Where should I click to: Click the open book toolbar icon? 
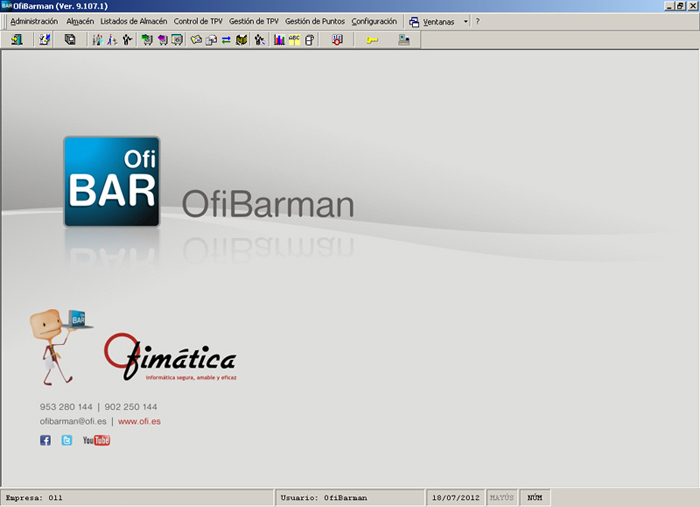[242, 40]
